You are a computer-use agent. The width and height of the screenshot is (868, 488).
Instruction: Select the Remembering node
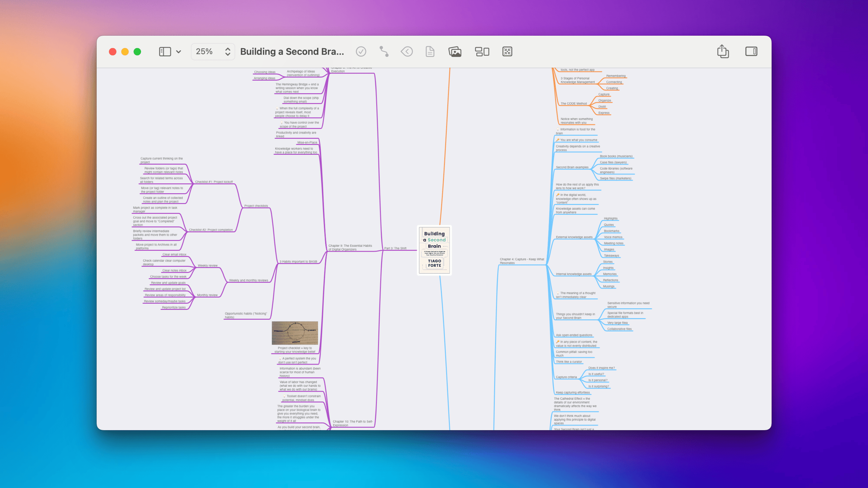[x=616, y=76]
